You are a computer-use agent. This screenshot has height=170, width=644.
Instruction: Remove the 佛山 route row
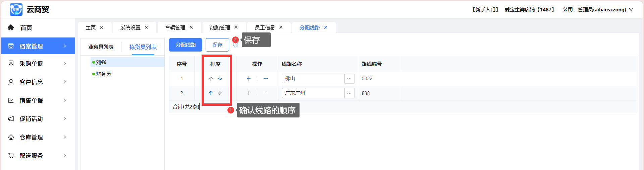point(266,78)
